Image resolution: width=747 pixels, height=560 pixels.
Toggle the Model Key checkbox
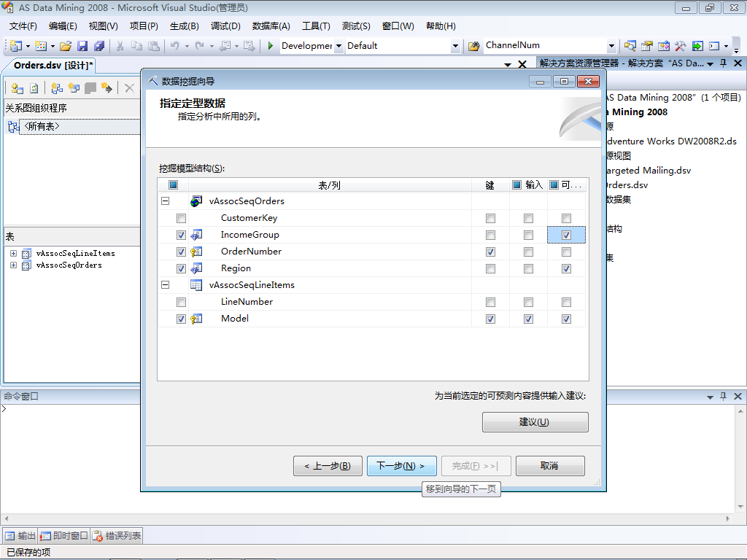tap(490, 319)
